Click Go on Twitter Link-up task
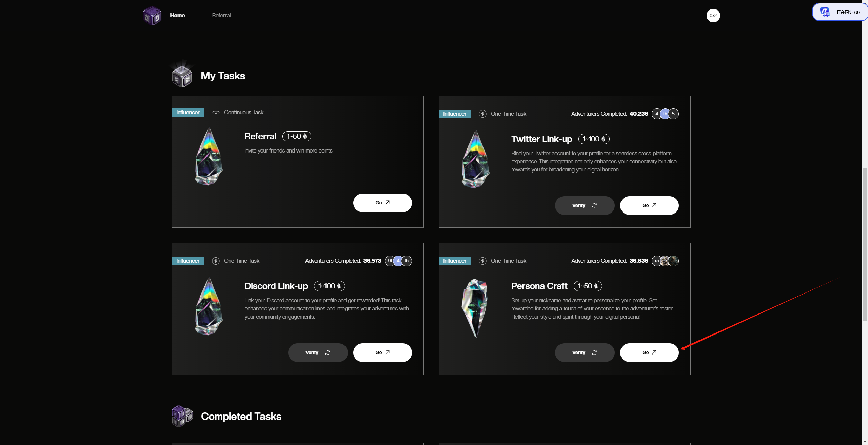The height and width of the screenshot is (445, 868). [649, 205]
